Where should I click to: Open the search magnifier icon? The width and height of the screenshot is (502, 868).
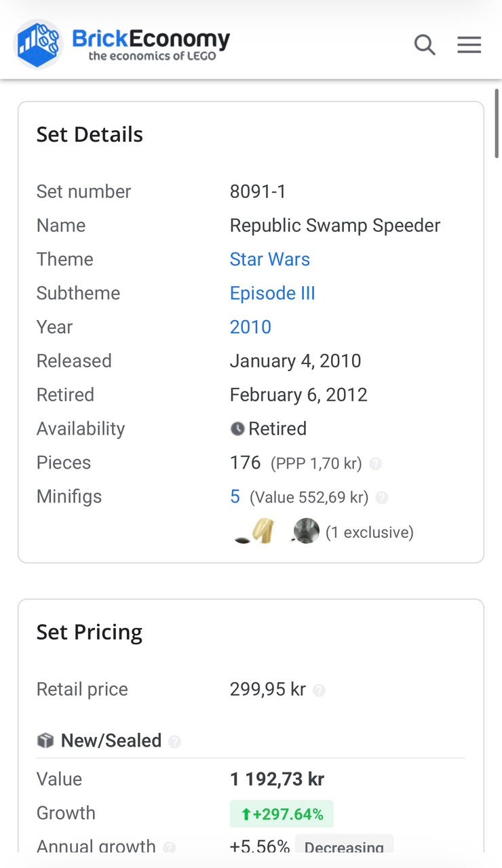tap(425, 45)
